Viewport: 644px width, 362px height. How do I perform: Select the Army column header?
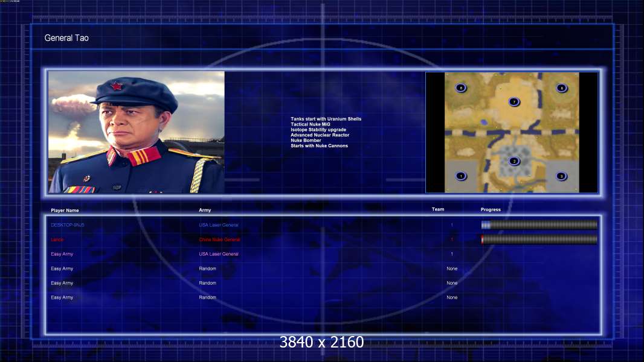point(205,210)
